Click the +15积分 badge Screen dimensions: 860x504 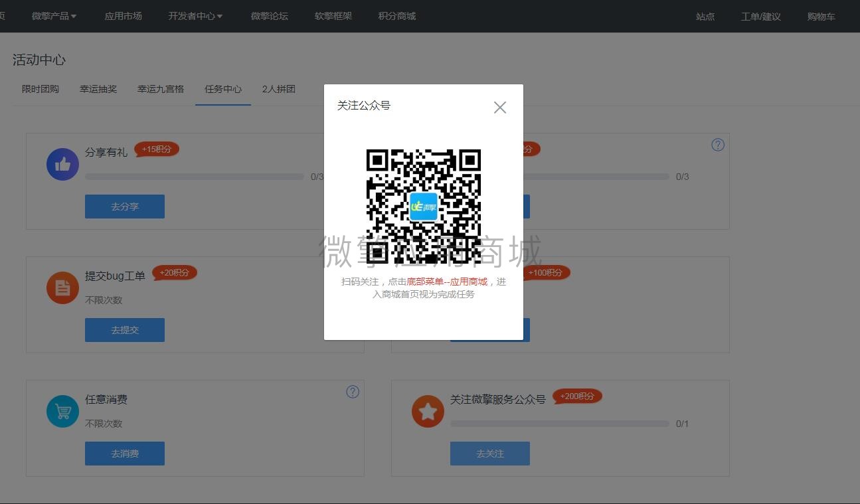click(157, 149)
